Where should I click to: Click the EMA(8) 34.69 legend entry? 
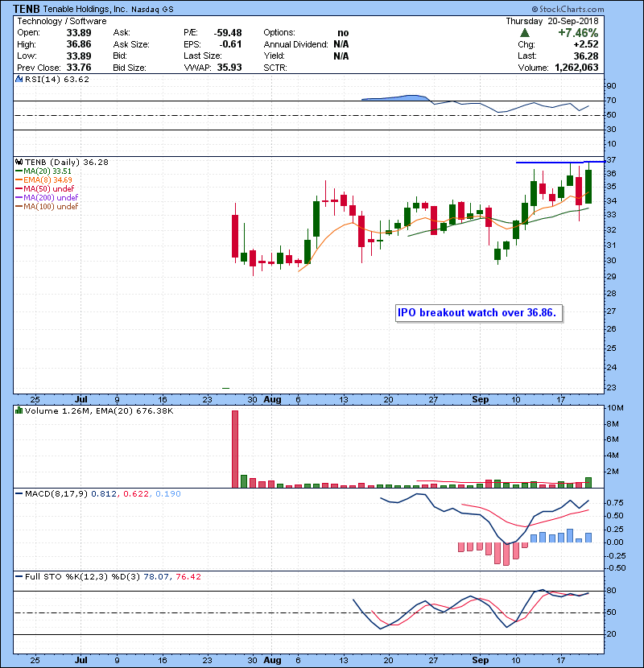[x=43, y=179]
